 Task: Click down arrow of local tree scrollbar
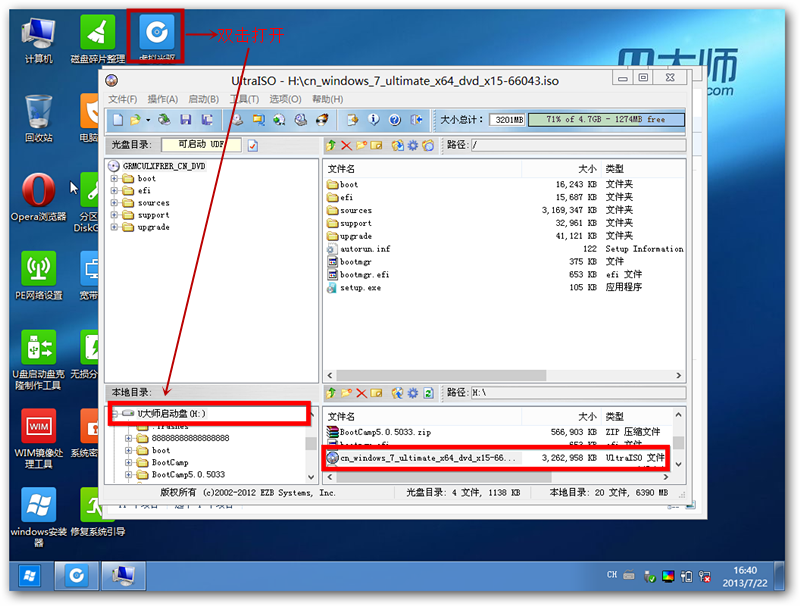coord(311,477)
